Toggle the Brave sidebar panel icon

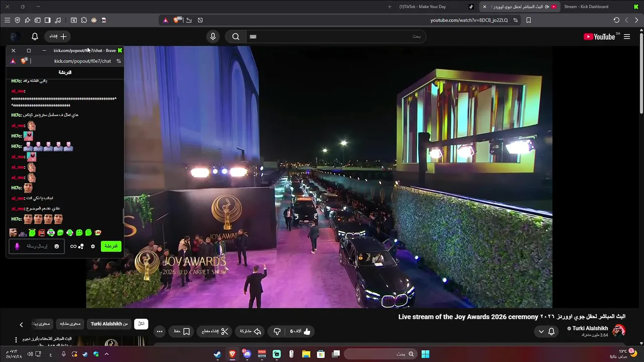[x=47, y=20]
